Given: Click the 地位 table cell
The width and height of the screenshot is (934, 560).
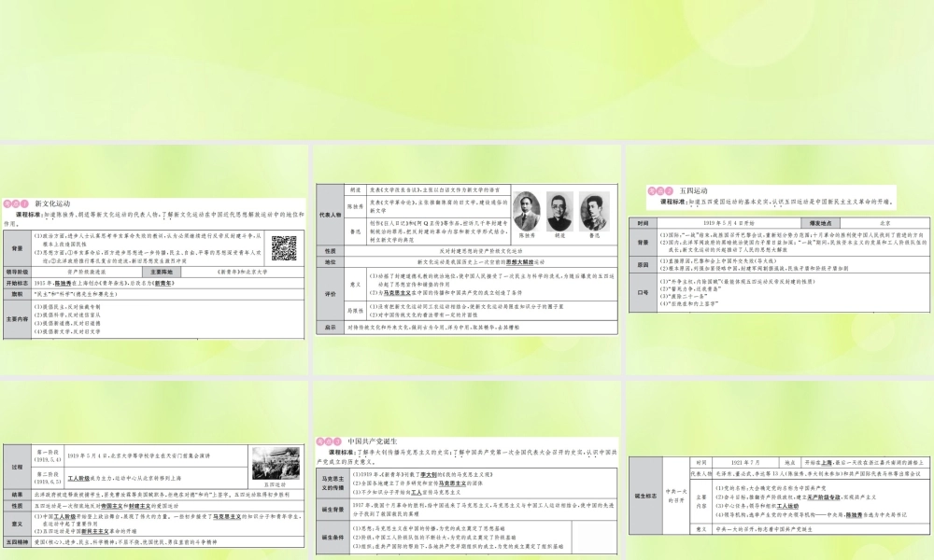Looking at the screenshot, I should [330, 262].
